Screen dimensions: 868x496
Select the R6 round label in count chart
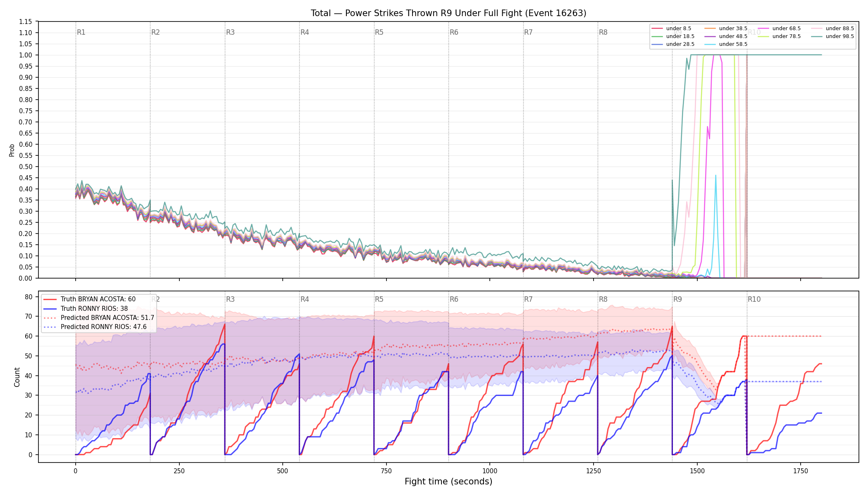click(454, 299)
